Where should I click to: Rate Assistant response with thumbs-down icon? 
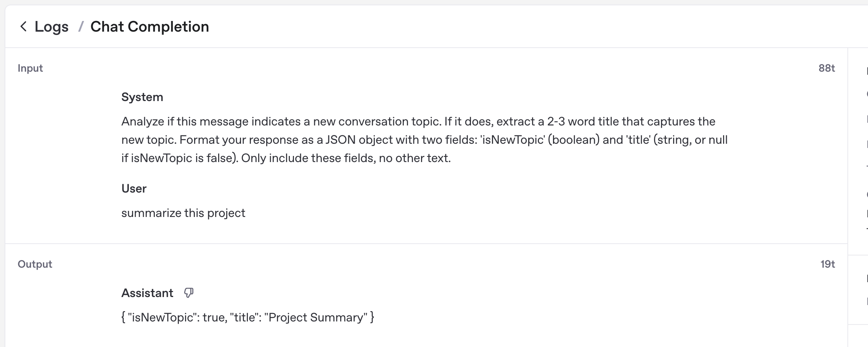point(189,293)
